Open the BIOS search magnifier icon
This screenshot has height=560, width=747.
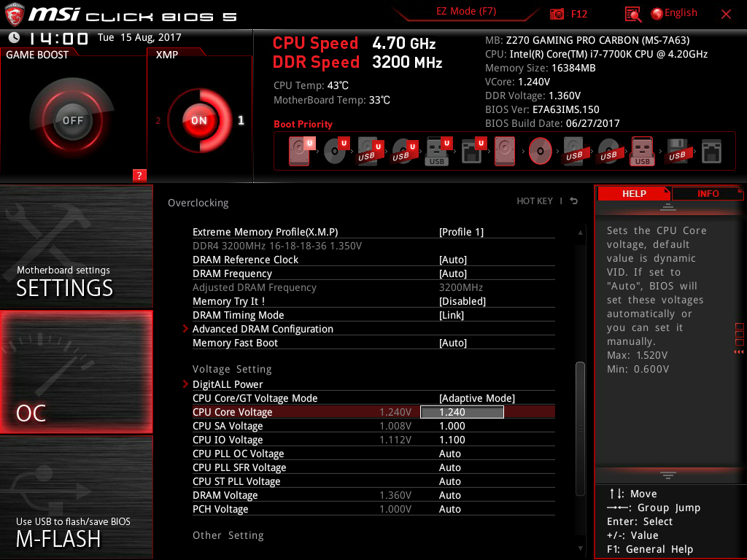click(632, 15)
